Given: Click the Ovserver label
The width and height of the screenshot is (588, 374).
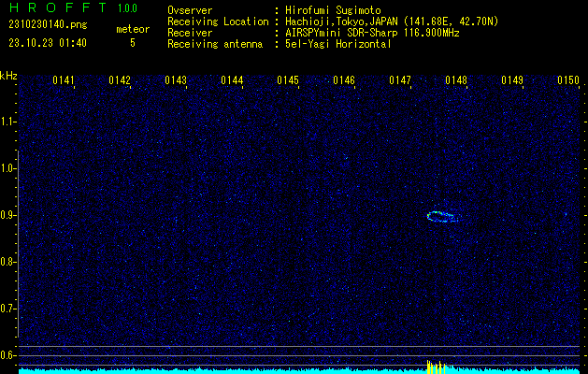Looking at the screenshot, I should 190,10.
